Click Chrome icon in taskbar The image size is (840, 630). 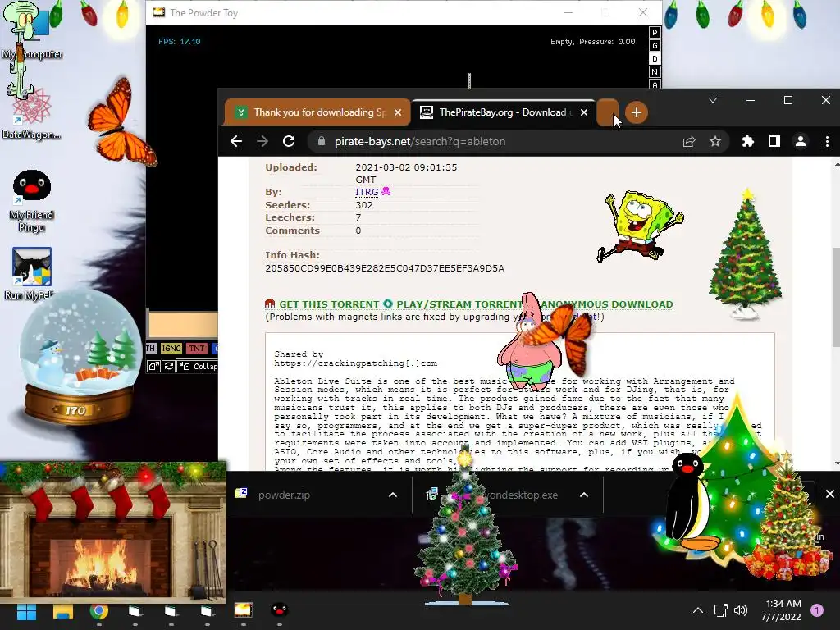tap(99, 611)
